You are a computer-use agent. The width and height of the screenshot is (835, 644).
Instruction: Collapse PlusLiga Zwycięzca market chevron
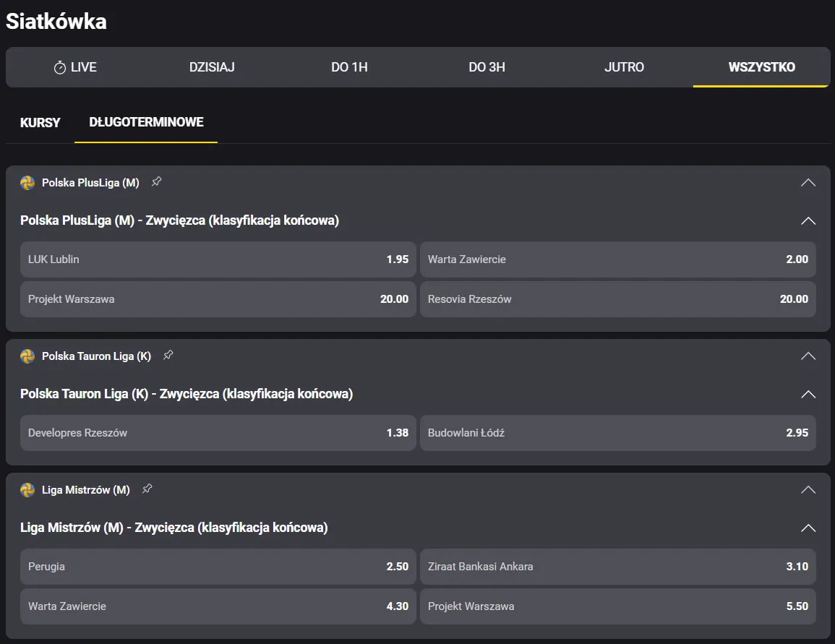[808, 220]
